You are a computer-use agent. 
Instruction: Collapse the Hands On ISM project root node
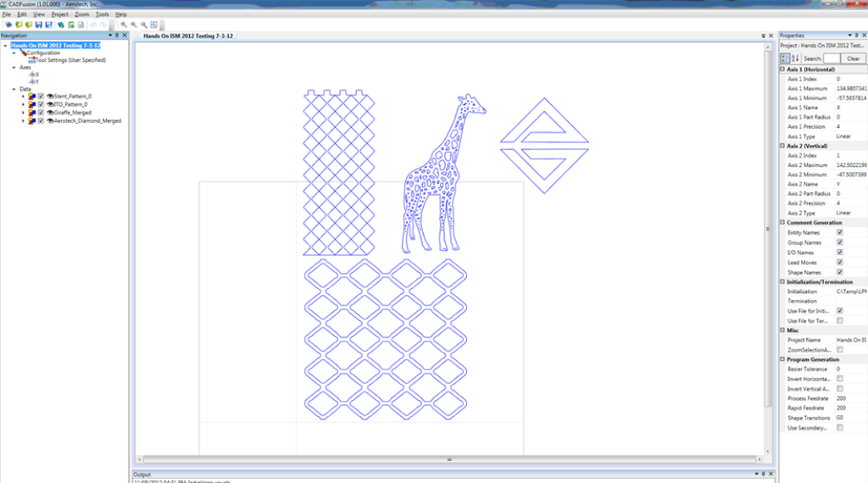pos(6,46)
